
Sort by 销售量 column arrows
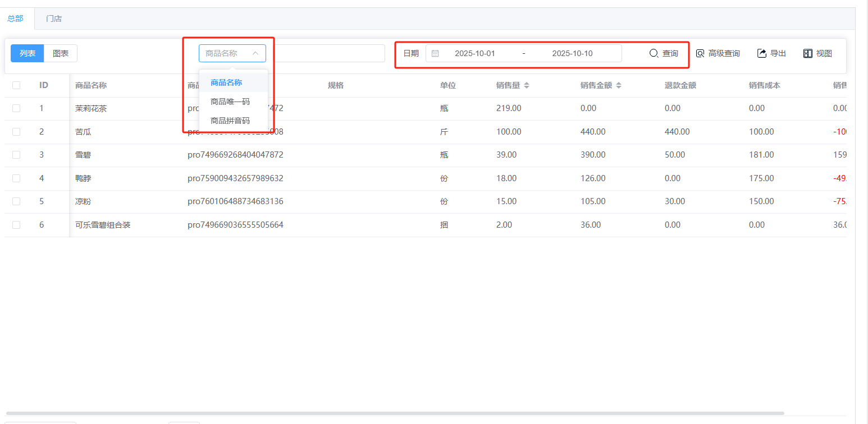coord(526,86)
